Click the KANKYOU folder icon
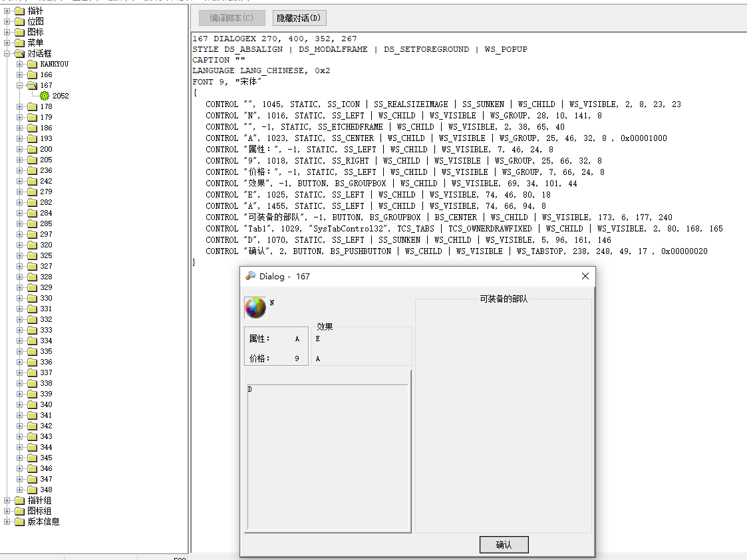Screen dimensions: 747x560 coord(32,64)
